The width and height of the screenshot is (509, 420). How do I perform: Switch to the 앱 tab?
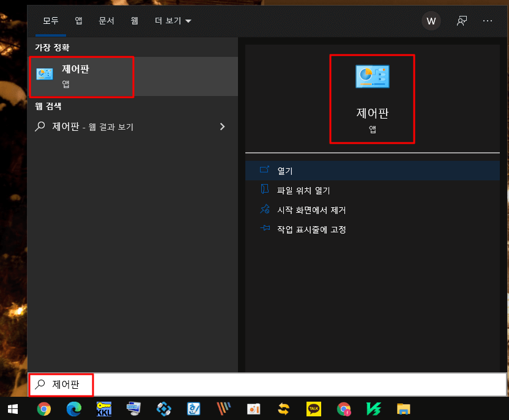[78, 20]
